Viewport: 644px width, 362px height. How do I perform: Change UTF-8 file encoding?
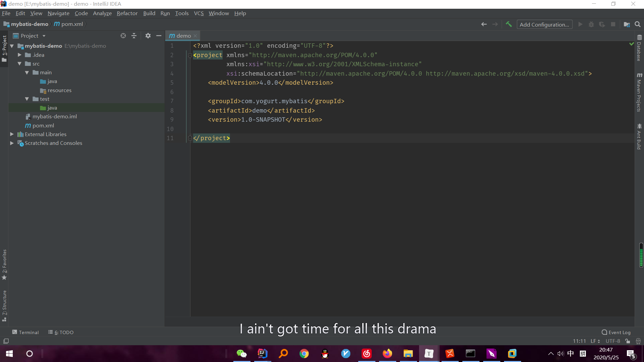pyautogui.click(x=613, y=341)
